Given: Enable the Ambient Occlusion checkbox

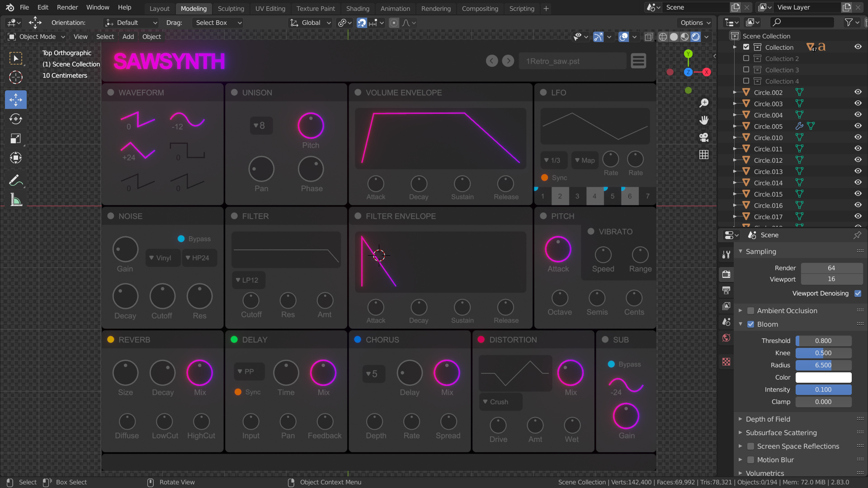Looking at the screenshot, I should coord(751,310).
